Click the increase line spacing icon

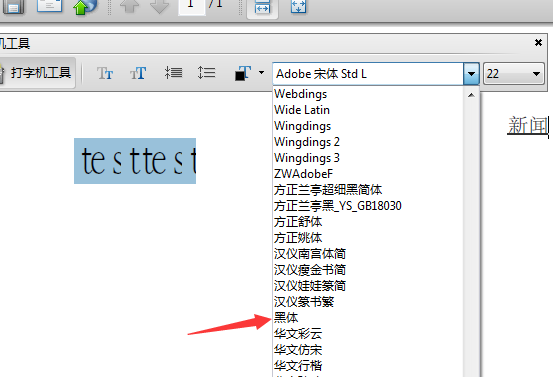click(206, 73)
